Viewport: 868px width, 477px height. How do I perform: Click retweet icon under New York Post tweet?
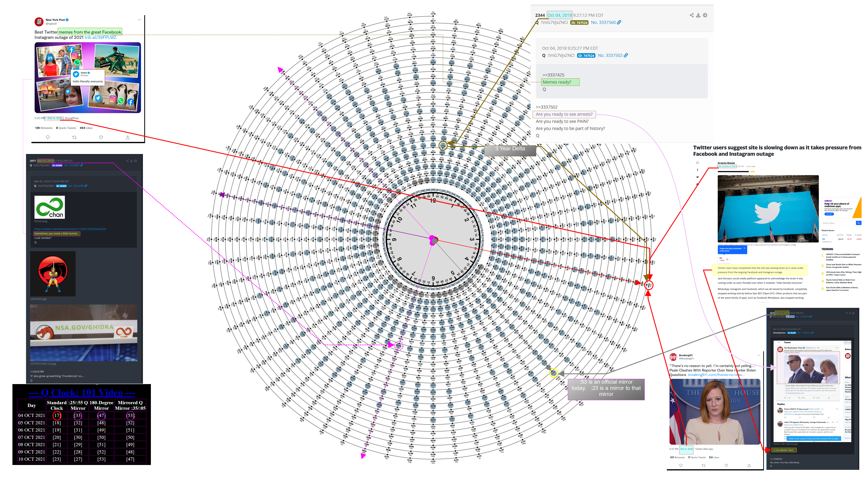coord(74,137)
